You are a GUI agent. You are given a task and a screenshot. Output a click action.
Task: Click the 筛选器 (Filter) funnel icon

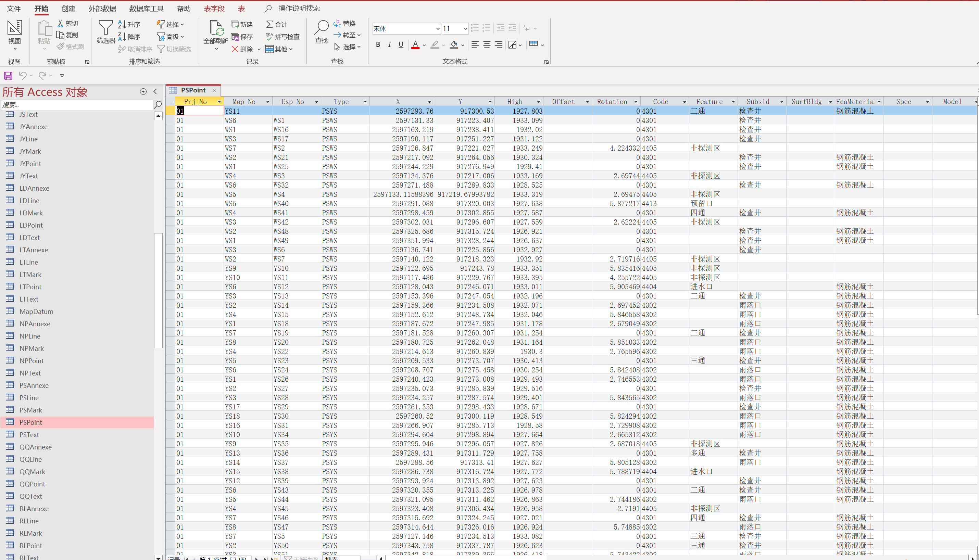pos(105,28)
